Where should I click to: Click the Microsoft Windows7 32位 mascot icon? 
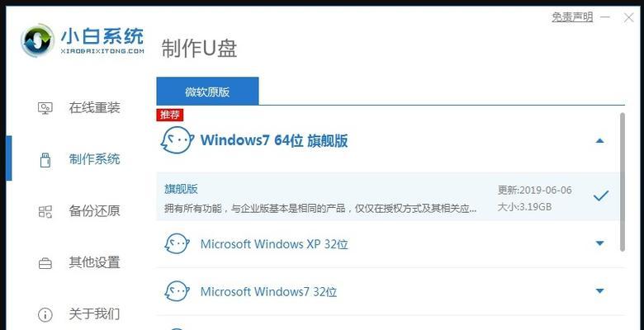point(177,291)
